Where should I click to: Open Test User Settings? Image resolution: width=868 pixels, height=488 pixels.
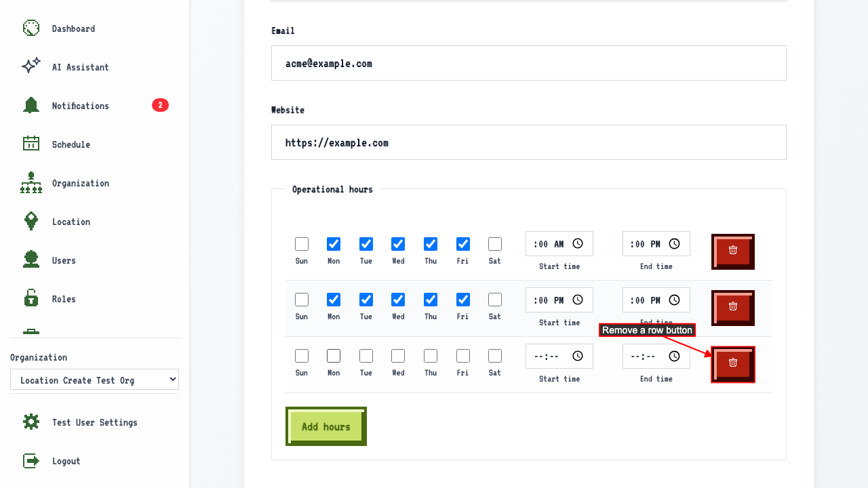[94, 422]
